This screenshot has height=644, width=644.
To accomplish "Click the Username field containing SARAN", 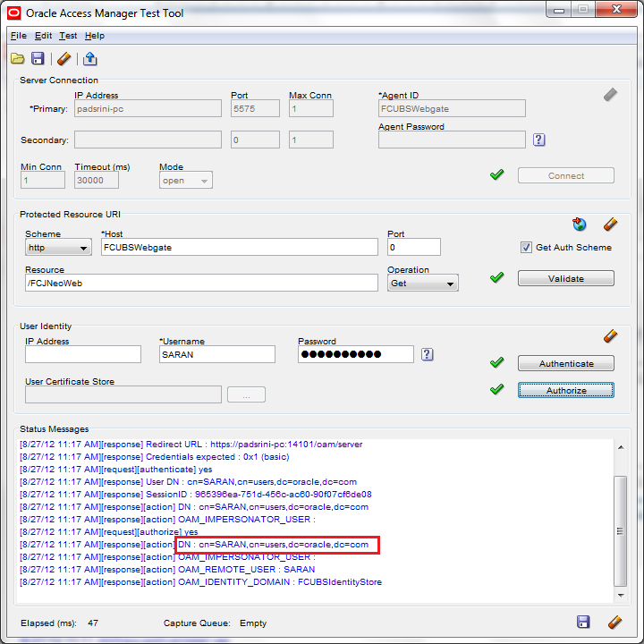I will pos(216,354).
